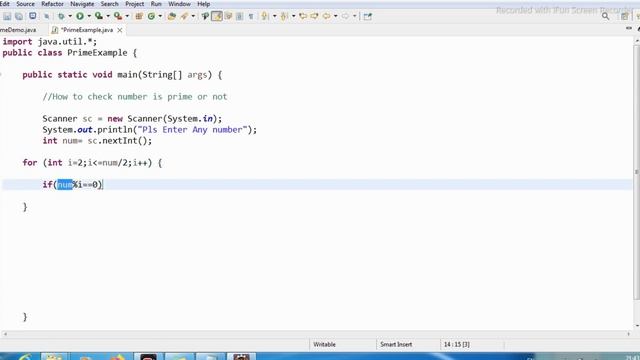Image resolution: width=640 pixels, height=360 pixels.
Task: Open the Open Task dropdown arrow
Action: click(x=193, y=16)
